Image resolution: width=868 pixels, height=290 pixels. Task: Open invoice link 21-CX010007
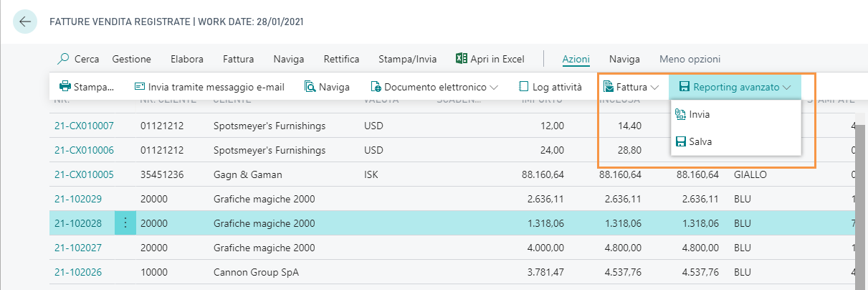(84, 126)
